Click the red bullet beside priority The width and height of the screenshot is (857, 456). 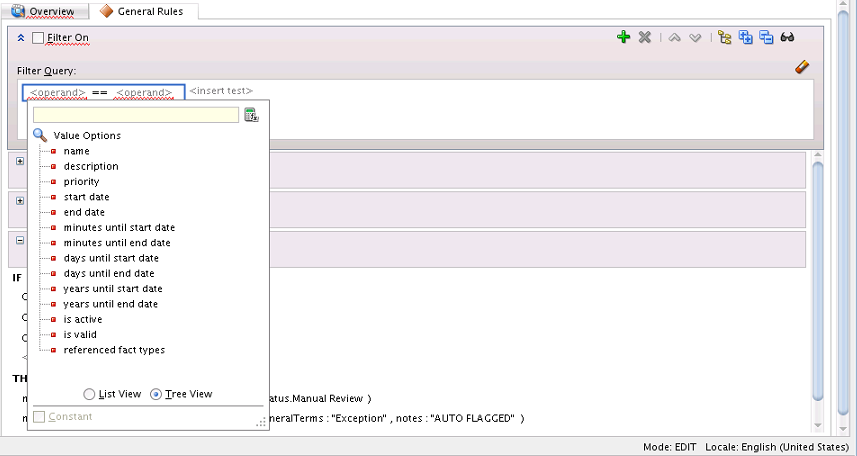pyautogui.click(x=54, y=182)
